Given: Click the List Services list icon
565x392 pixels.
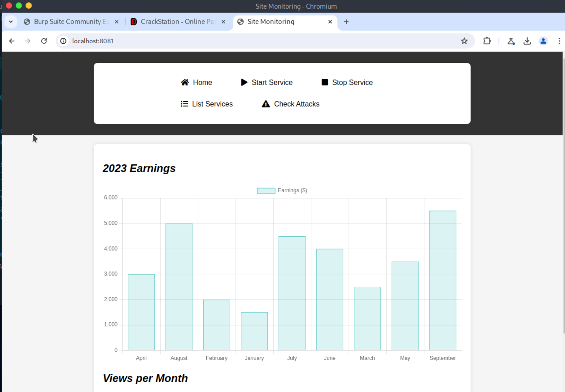Looking at the screenshot, I should pyautogui.click(x=184, y=104).
